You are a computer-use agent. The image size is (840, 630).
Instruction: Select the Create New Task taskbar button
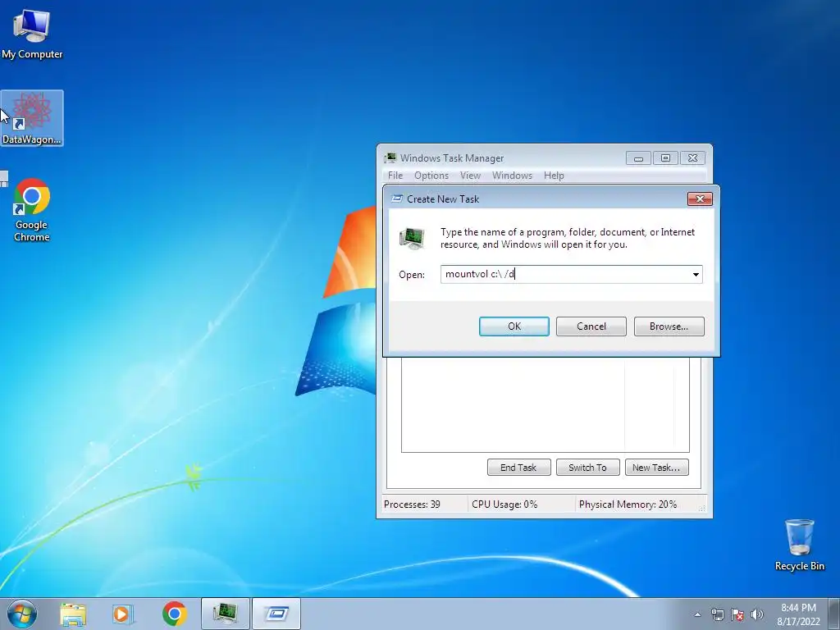tap(276, 614)
